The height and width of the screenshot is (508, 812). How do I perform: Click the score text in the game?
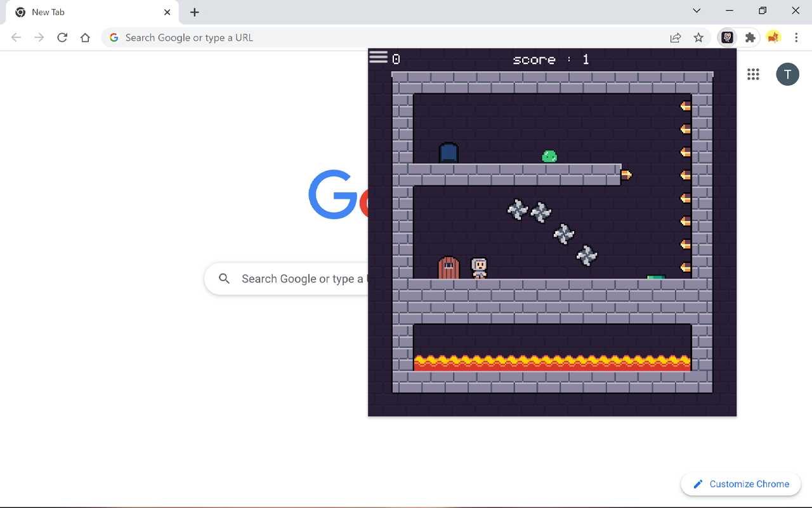pyautogui.click(x=551, y=60)
